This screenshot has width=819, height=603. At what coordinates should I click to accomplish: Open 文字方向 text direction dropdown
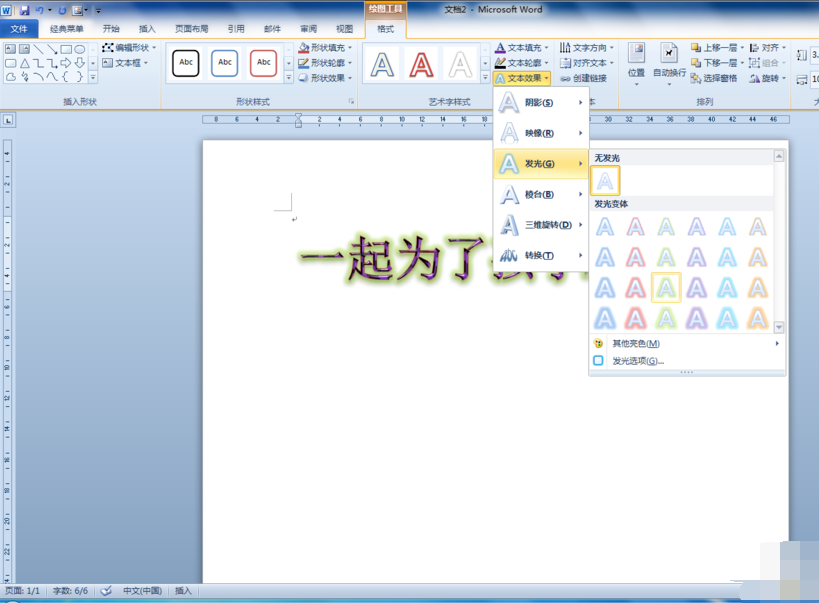coord(587,48)
